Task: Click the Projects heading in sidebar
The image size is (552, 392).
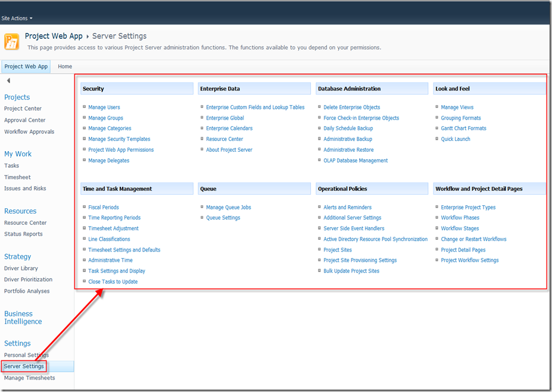Action: pyautogui.click(x=17, y=97)
